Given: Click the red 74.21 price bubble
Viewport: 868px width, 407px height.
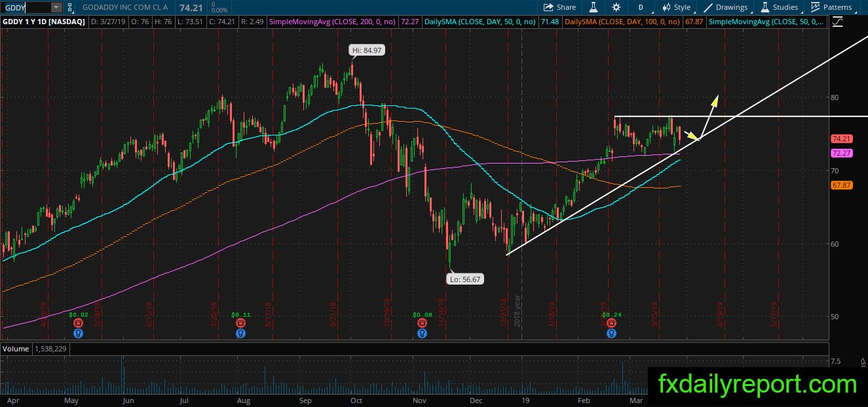Looking at the screenshot, I should 840,139.
